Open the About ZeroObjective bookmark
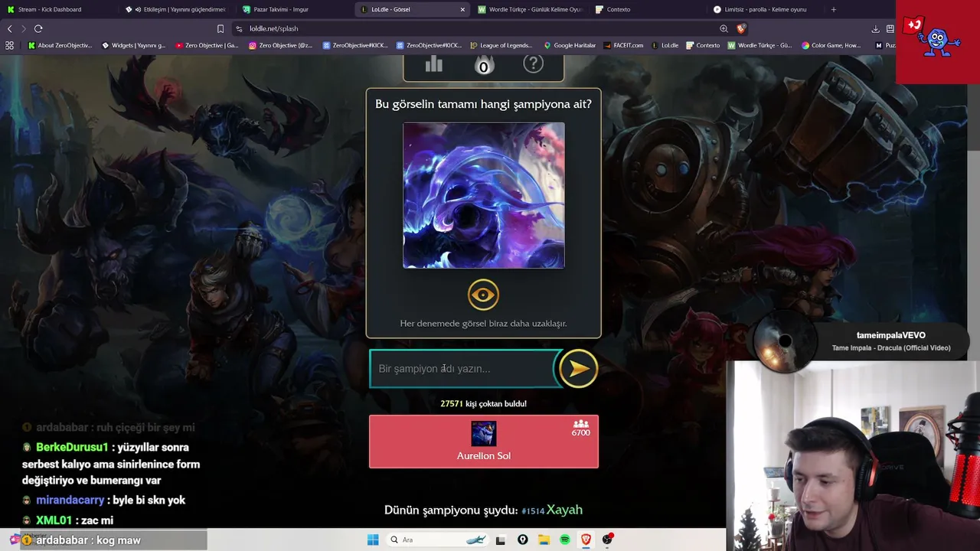 click(x=60, y=45)
